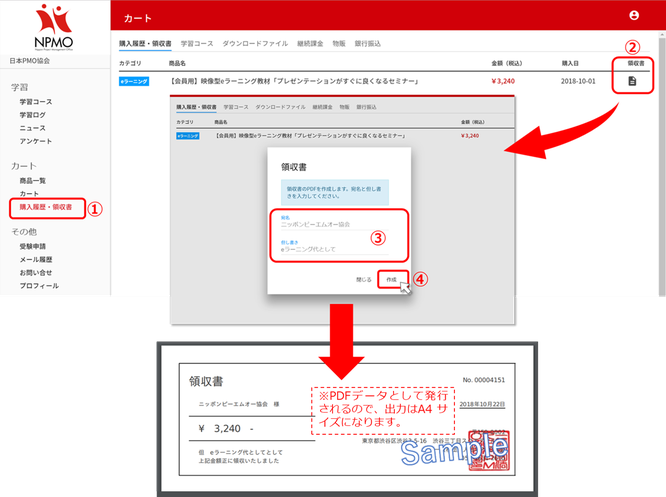Click purchase date 2018-10-01
This screenshot has width=666, height=497.
tap(578, 81)
